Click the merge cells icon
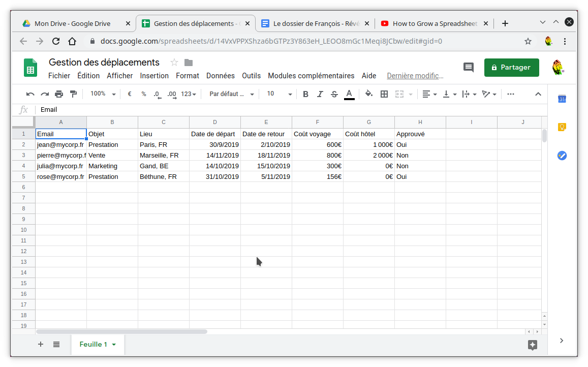This screenshot has width=588, height=367. tap(399, 94)
